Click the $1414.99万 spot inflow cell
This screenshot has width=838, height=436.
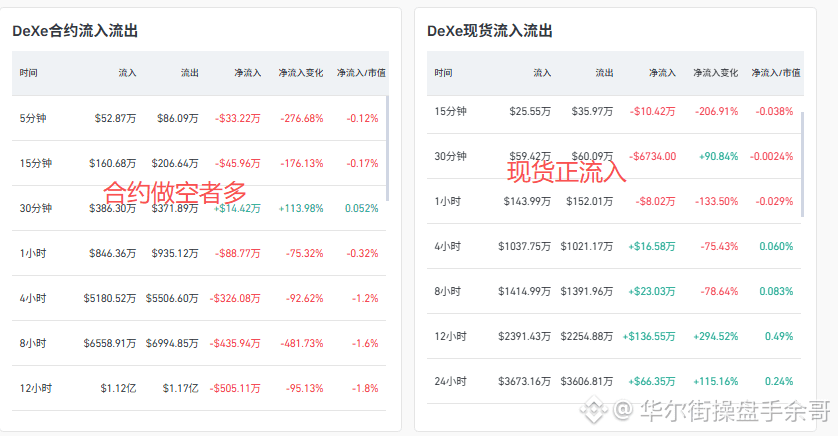pos(524,291)
